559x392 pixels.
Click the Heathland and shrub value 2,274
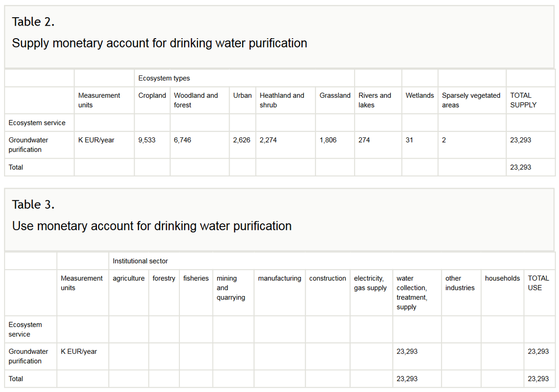[x=268, y=140]
